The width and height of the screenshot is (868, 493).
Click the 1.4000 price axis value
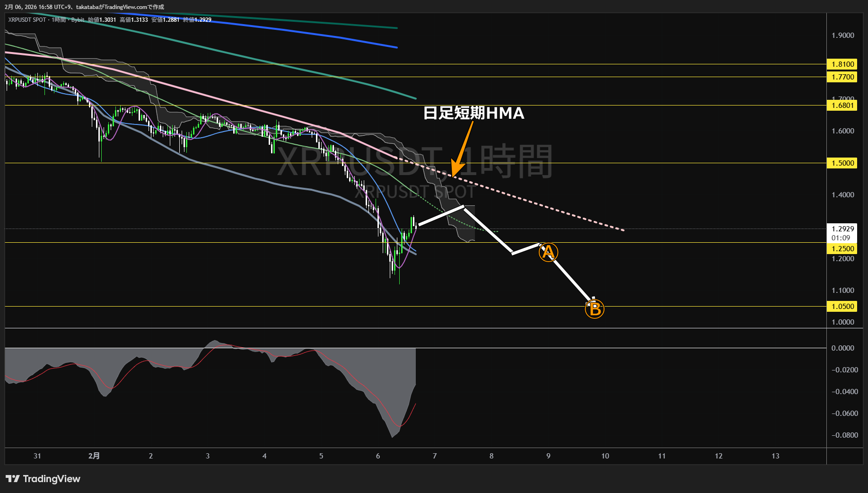click(843, 195)
